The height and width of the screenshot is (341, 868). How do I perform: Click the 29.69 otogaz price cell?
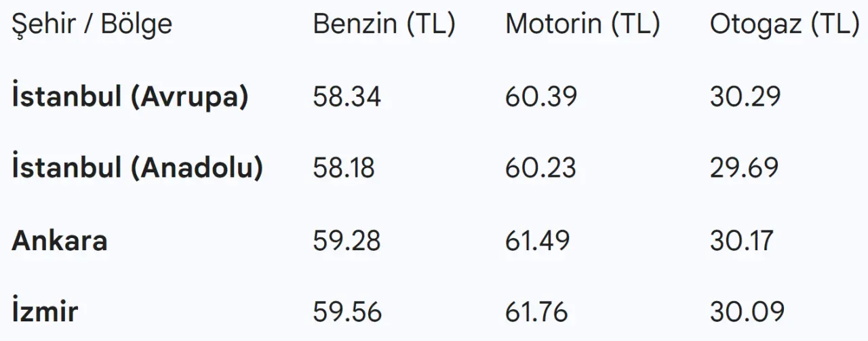coord(744,167)
